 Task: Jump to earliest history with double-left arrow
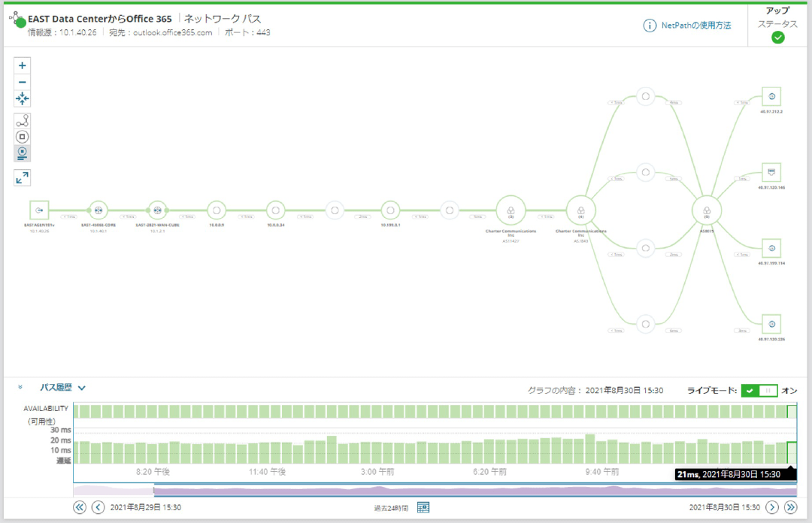79,507
